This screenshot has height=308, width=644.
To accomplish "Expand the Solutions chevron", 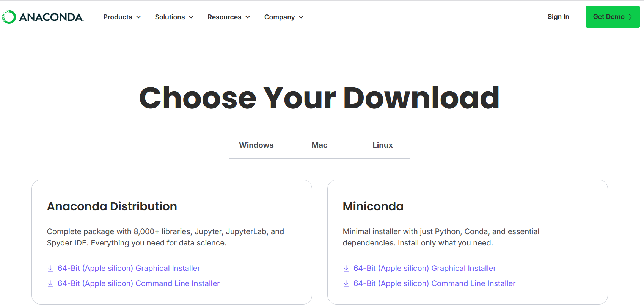I will coord(191,17).
